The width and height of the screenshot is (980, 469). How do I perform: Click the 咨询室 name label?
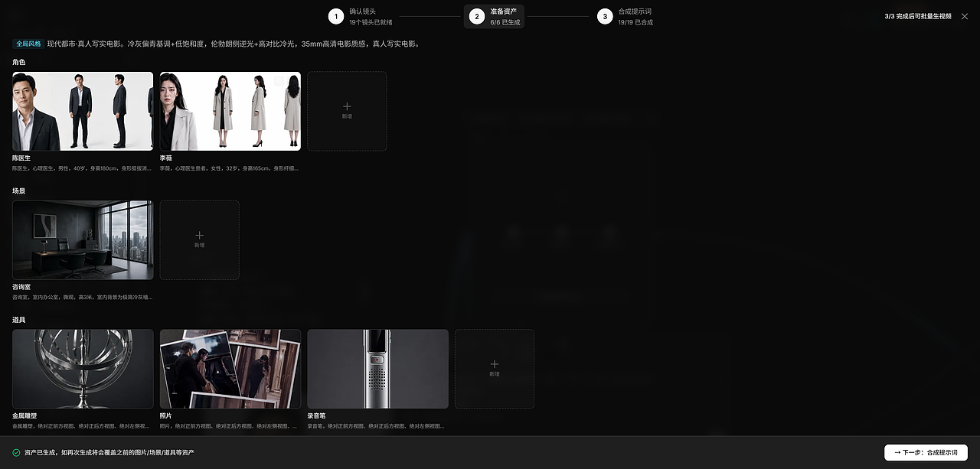tap(21, 287)
